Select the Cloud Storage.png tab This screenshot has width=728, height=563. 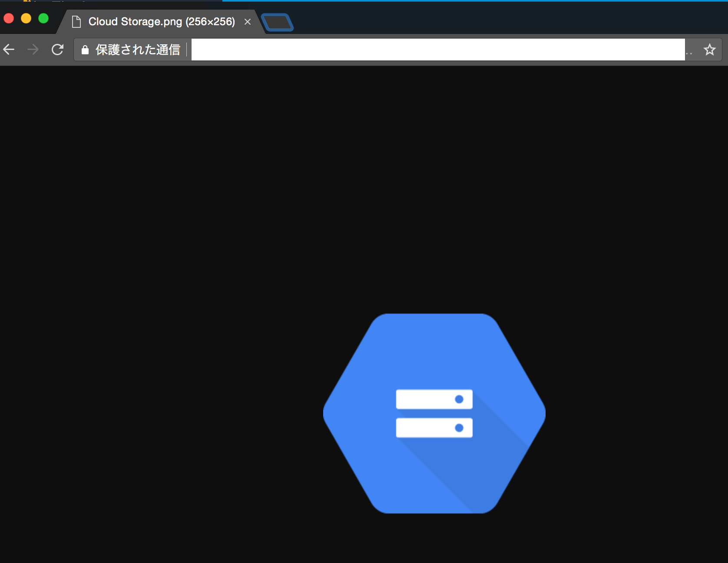coord(161,22)
